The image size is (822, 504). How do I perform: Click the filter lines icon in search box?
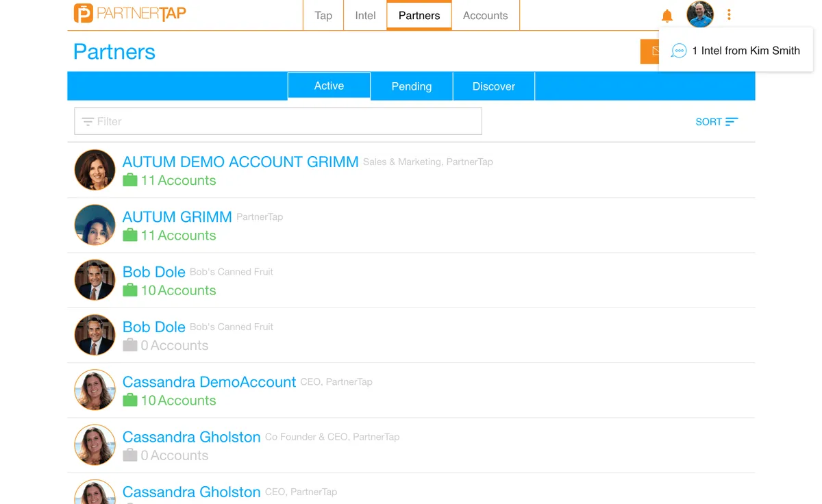[x=88, y=121]
